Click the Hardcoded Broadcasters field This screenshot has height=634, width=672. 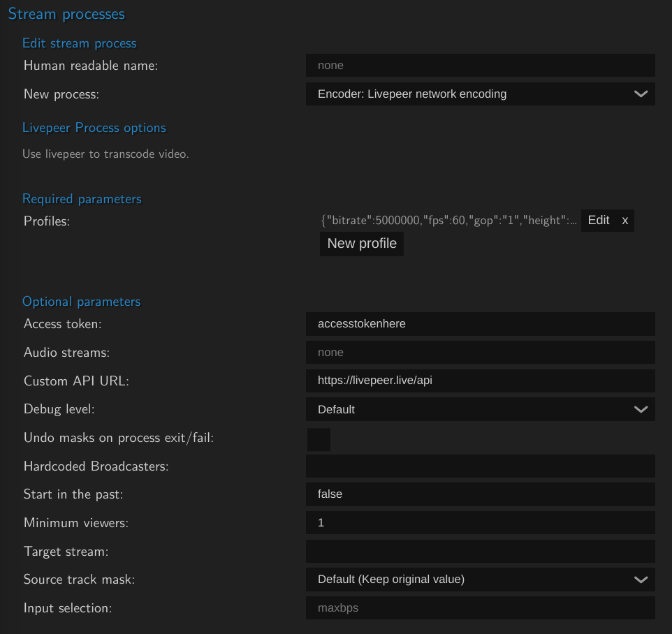480,466
